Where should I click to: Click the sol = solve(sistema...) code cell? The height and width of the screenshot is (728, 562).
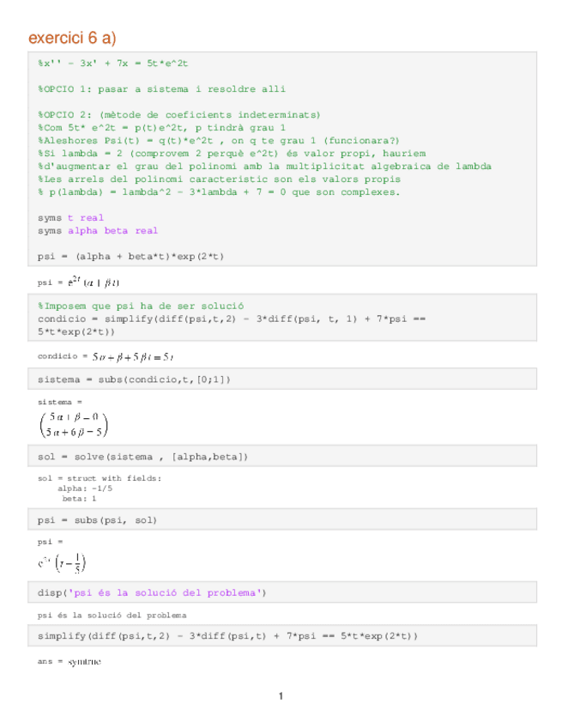point(142,457)
